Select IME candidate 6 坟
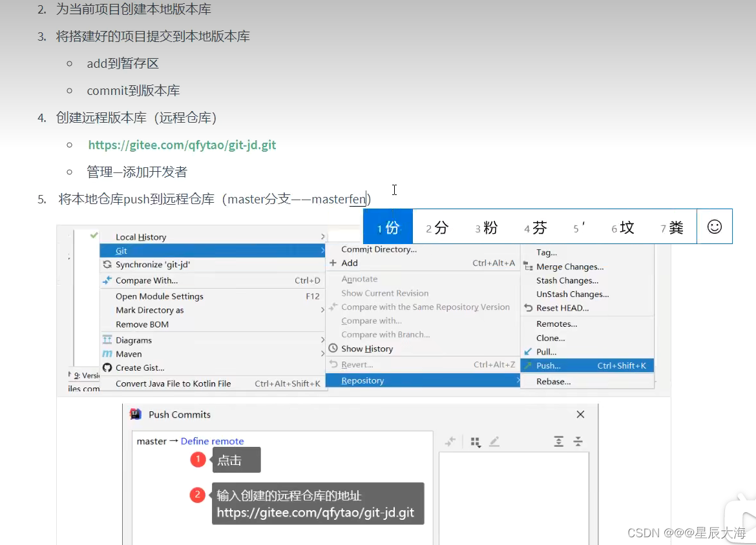Screen dimensions: 756x545 (x=623, y=227)
